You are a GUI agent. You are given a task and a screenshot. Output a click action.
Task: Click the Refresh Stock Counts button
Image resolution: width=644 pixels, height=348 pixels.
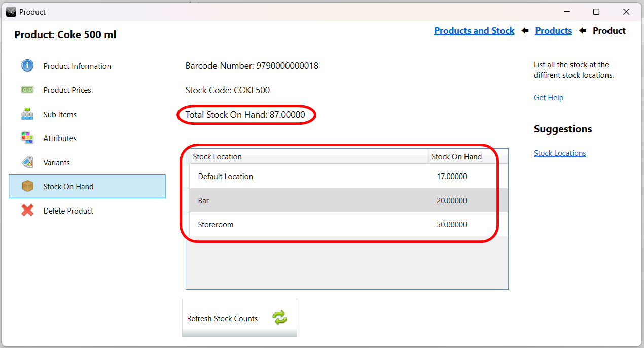tap(239, 318)
